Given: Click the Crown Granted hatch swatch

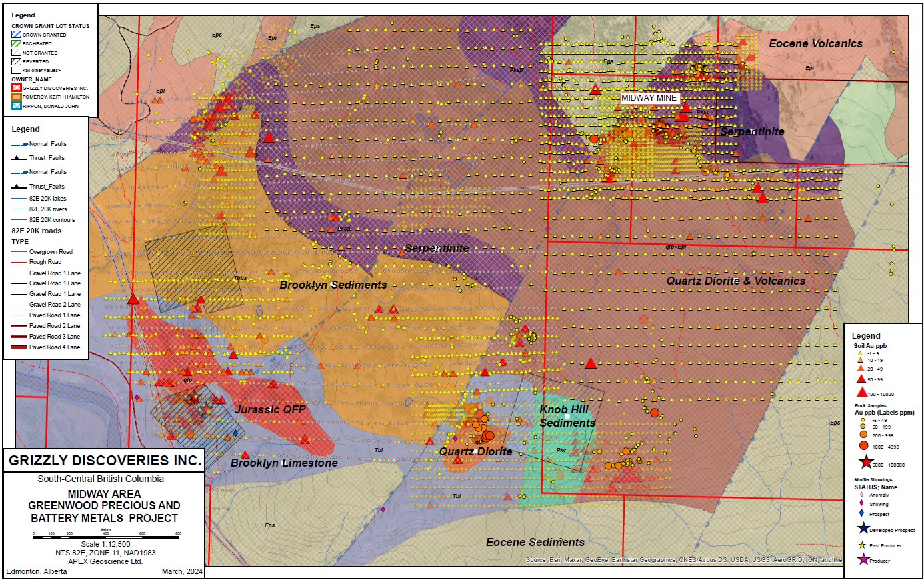Looking at the screenshot, I should coord(16,35).
